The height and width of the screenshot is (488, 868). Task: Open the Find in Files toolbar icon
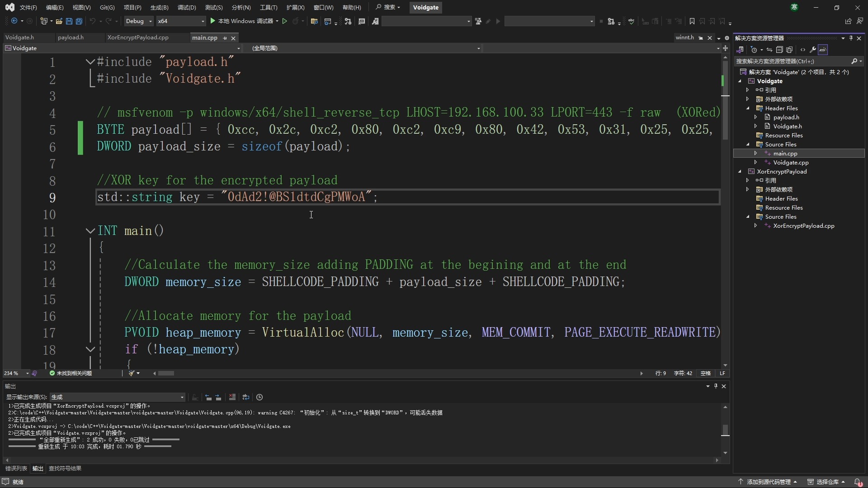[314, 21]
